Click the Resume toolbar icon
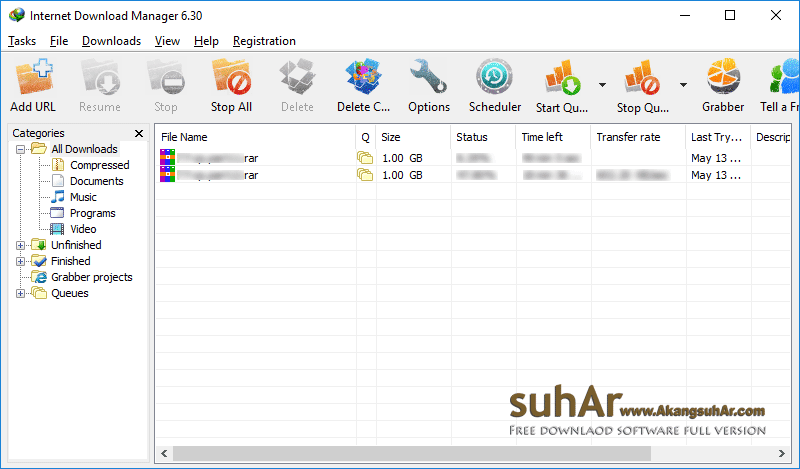Image resolution: width=800 pixels, height=469 pixels. click(x=100, y=77)
